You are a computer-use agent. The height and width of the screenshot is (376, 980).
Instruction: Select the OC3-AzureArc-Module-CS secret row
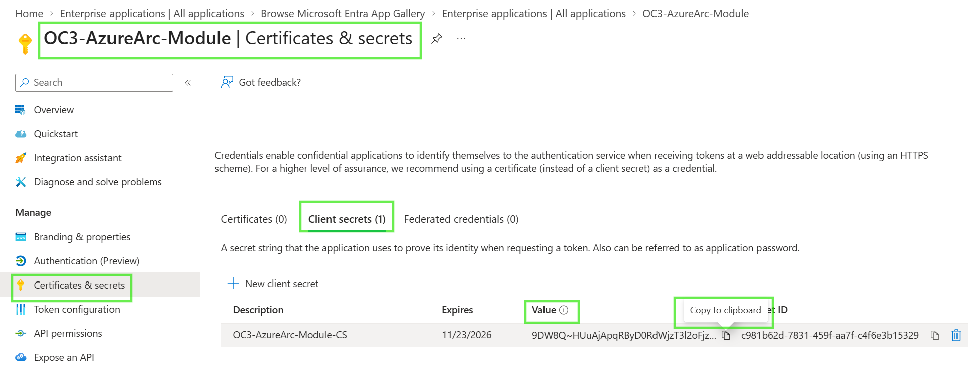click(x=594, y=335)
